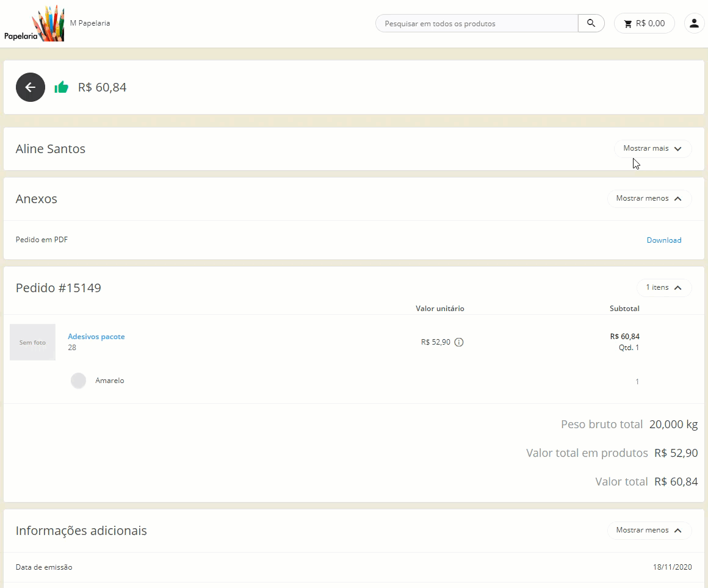The height and width of the screenshot is (588, 708).
Task: Click the Valor total em produtos R$ 52,90 value
Action: pyautogui.click(x=676, y=453)
